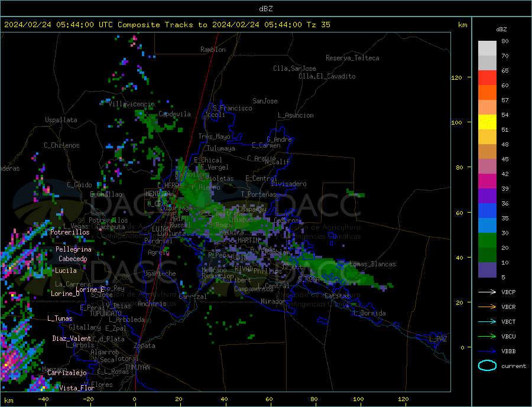The image size is (532, 407).
Task: Click the Ugarteche place label
Action: click(160, 273)
